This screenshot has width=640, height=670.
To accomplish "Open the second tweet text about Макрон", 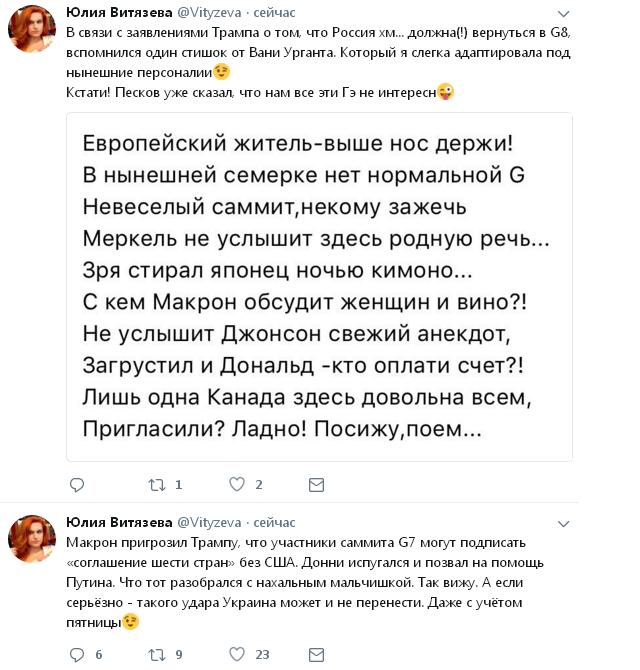I will point(305,583).
